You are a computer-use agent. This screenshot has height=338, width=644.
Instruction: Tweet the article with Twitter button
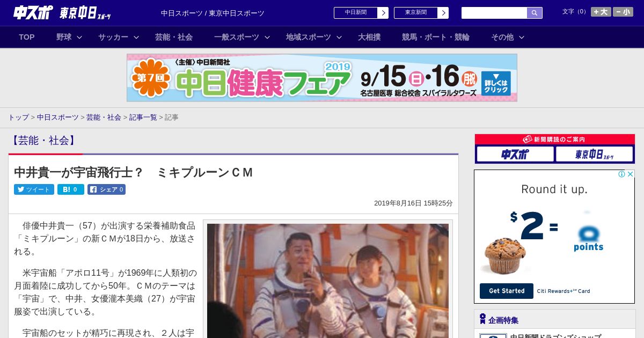34,189
